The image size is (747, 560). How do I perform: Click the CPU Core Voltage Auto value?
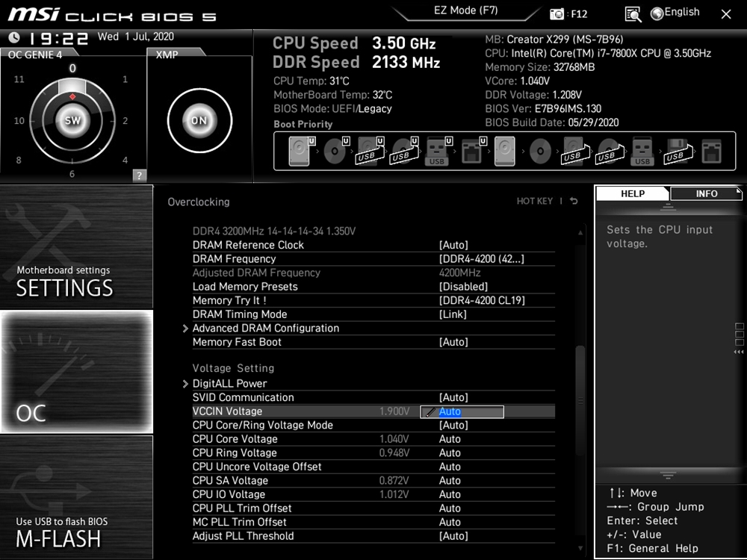450,438
